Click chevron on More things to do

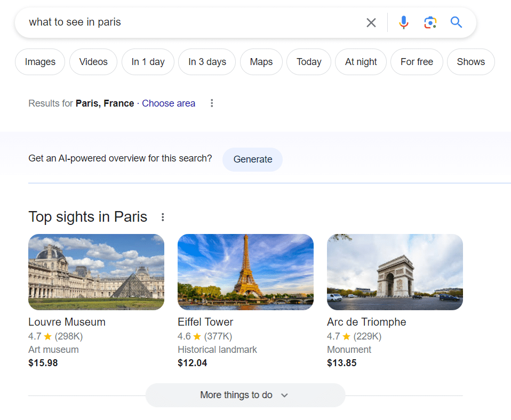(284, 395)
